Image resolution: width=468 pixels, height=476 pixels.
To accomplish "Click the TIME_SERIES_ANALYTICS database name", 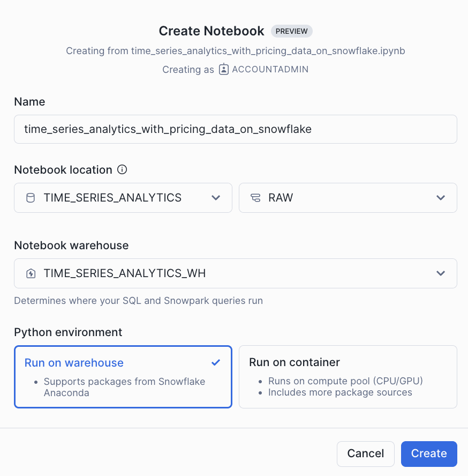I will [112, 198].
